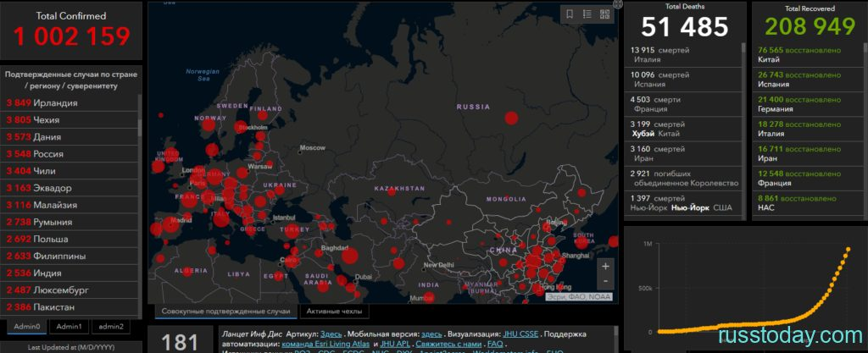
Task: Click the Total Confirmed 1 002 159 counter
Action: tap(71, 36)
